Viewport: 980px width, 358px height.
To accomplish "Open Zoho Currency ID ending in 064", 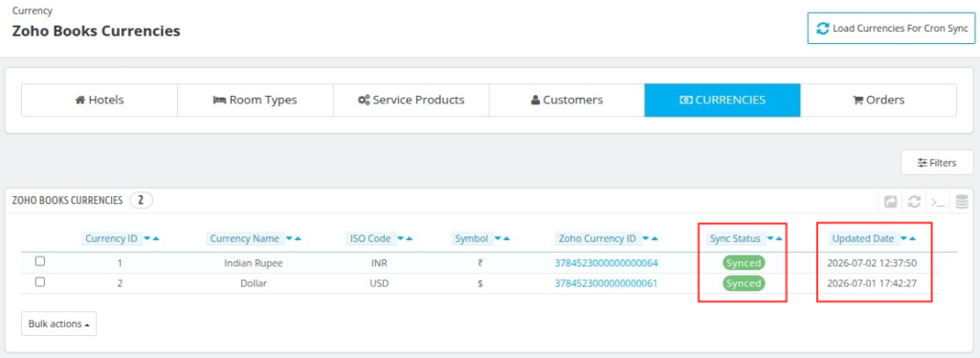I will [x=606, y=263].
